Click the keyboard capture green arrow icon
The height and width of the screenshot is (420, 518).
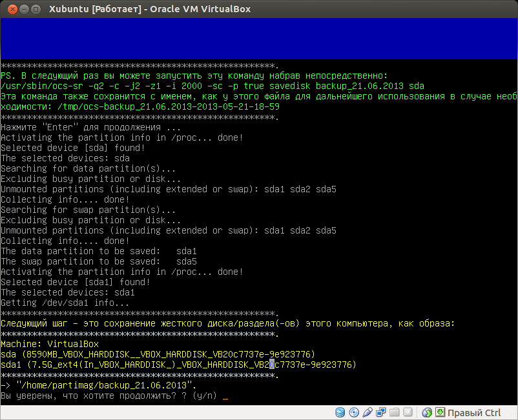(440, 412)
